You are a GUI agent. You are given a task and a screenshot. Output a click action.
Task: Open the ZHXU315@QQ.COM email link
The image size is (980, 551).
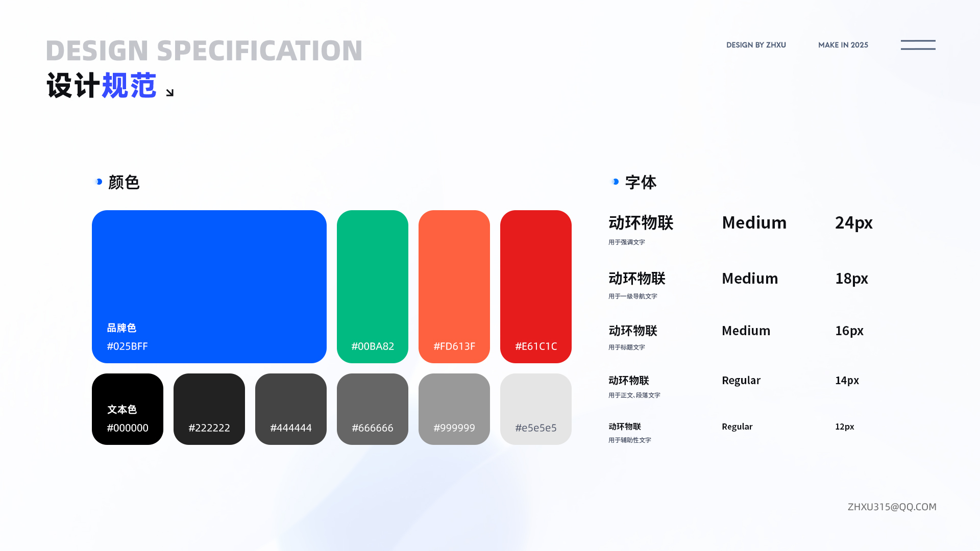(892, 507)
